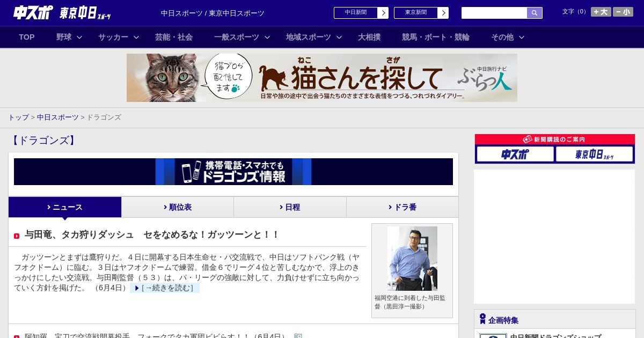Open the その他 navigation menu

[x=502, y=37]
